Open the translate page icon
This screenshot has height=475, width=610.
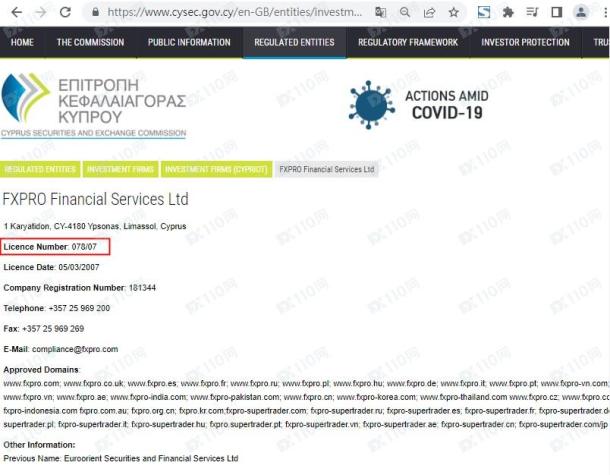point(380,12)
